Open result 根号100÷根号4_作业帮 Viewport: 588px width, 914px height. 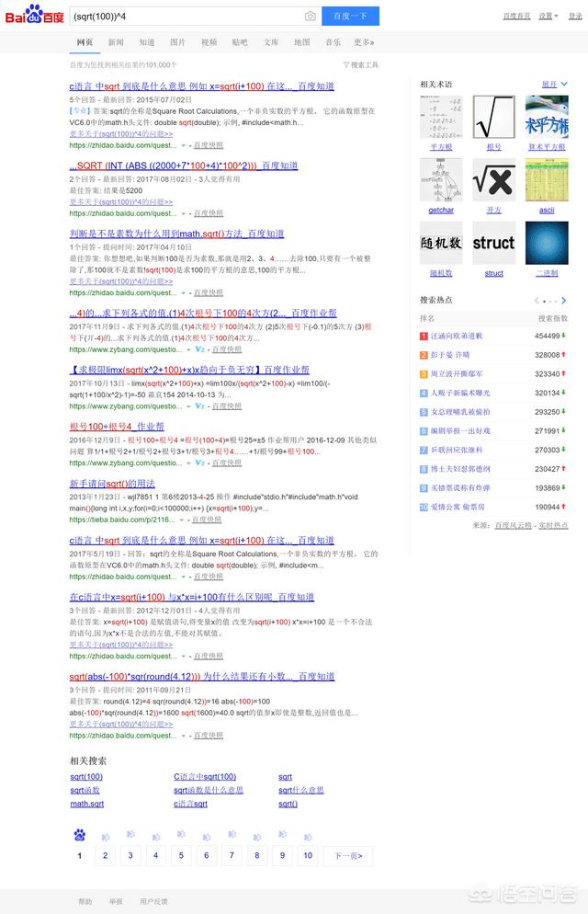(x=117, y=427)
